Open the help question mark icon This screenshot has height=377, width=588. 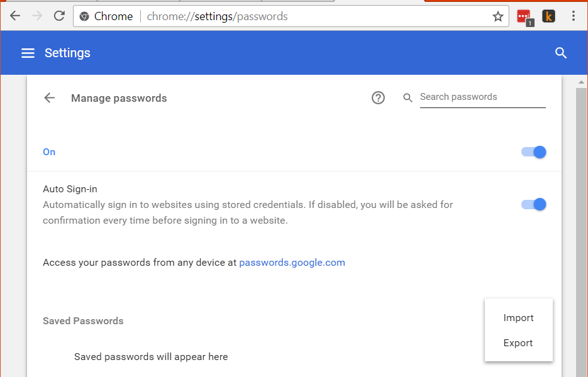[x=378, y=98]
